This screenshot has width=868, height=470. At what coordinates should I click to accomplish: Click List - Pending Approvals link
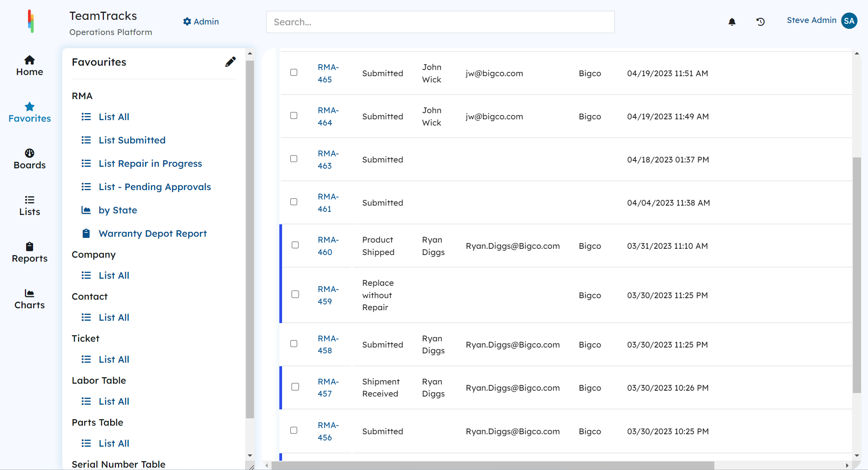click(x=154, y=187)
